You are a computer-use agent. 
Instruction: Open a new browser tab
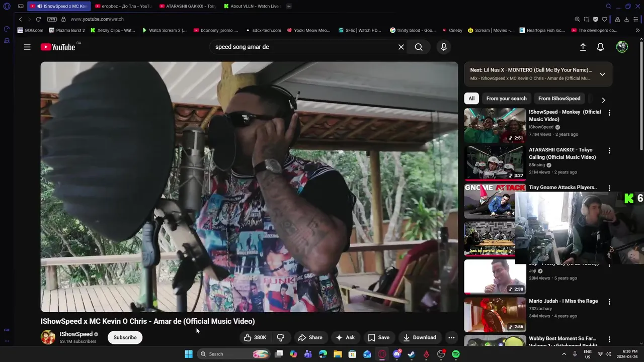pos(289,6)
